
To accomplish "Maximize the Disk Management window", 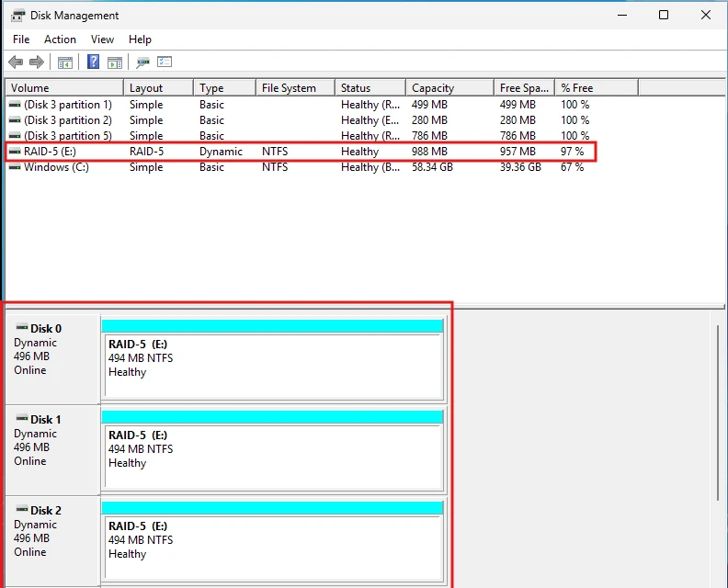I will point(664,15).
